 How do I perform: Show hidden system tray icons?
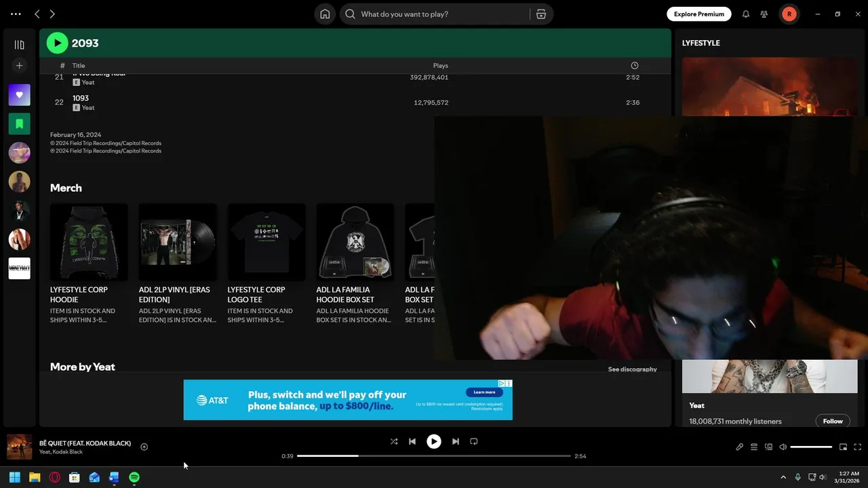783,477
